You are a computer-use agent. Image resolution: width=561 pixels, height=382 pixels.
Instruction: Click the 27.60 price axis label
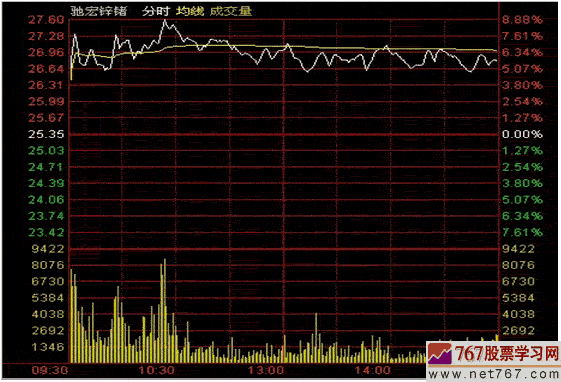(x=46, y=20)
